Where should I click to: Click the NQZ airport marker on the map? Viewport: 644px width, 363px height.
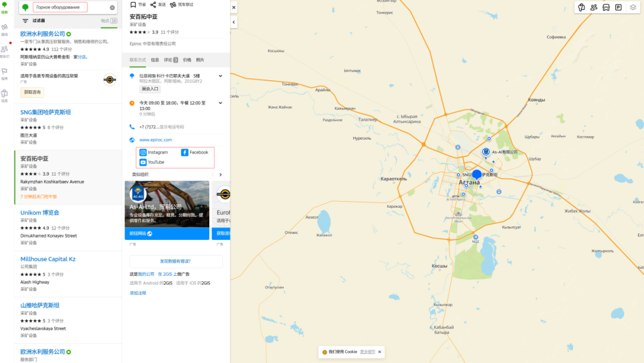[x=476, y=237]
